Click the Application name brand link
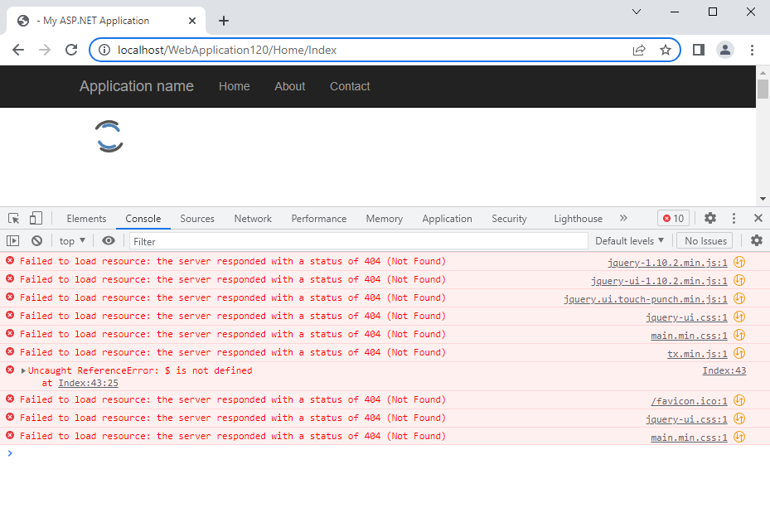This screenshot has width=770, height=532. click(137, 86)
